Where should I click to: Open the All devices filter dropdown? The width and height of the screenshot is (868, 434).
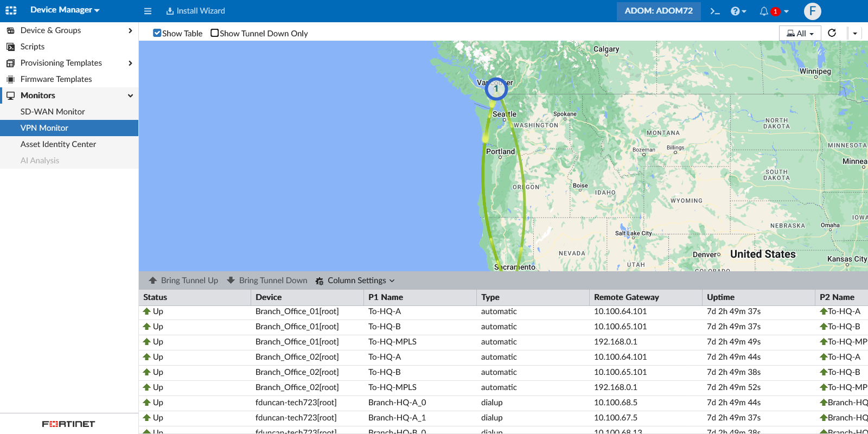point(800,33)
